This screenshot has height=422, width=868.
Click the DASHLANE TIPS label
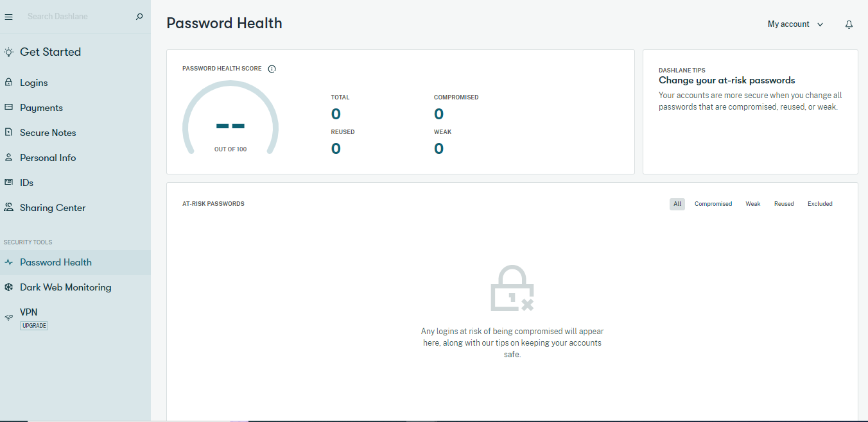(x=682, y=71)
